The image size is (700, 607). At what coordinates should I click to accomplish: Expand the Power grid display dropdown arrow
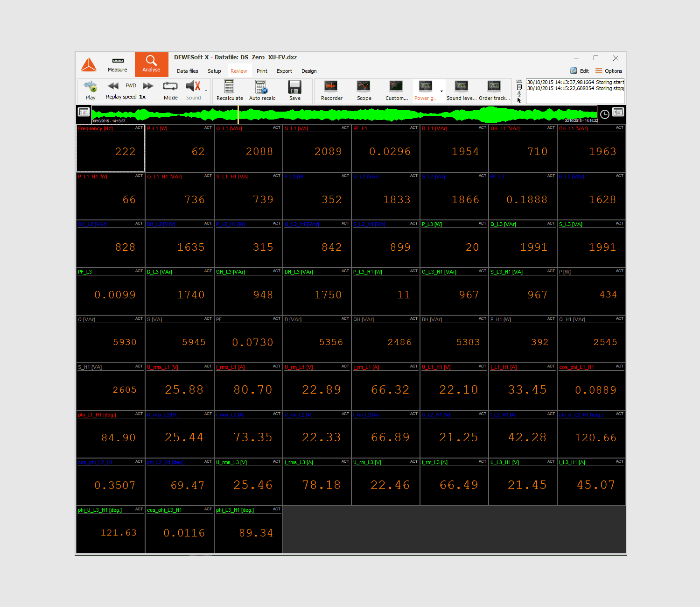pyautogui.click(x=441, y=91)
